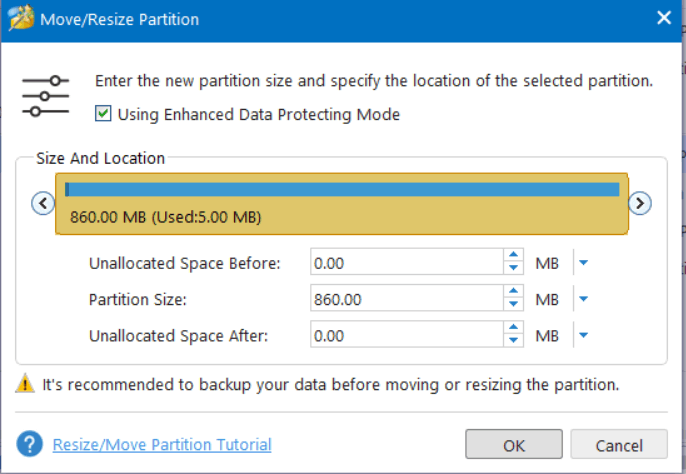Click the sliders settings icon
Screen dimensions: 686x474
[x=46, y=96]
